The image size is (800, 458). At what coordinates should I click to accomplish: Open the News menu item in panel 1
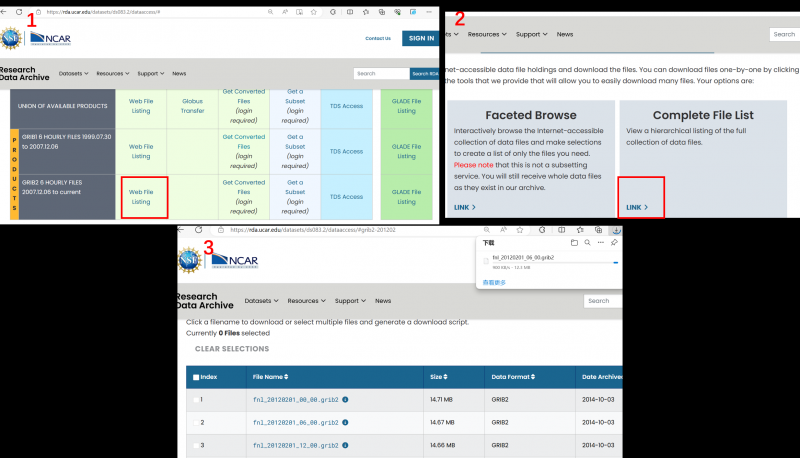[x=179, y=73]
